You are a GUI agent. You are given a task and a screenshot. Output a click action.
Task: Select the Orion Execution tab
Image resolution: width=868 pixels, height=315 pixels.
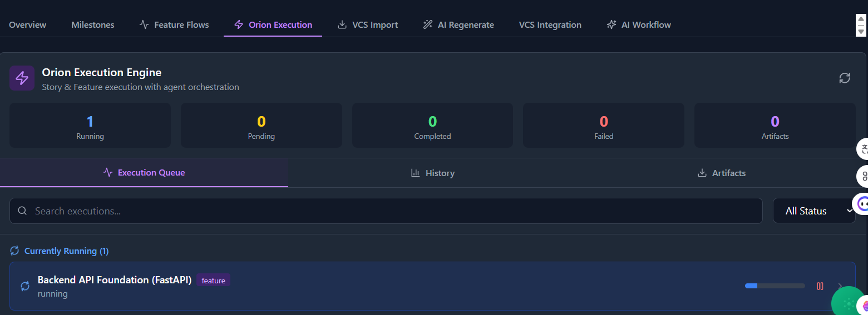(x=273, y=25)
